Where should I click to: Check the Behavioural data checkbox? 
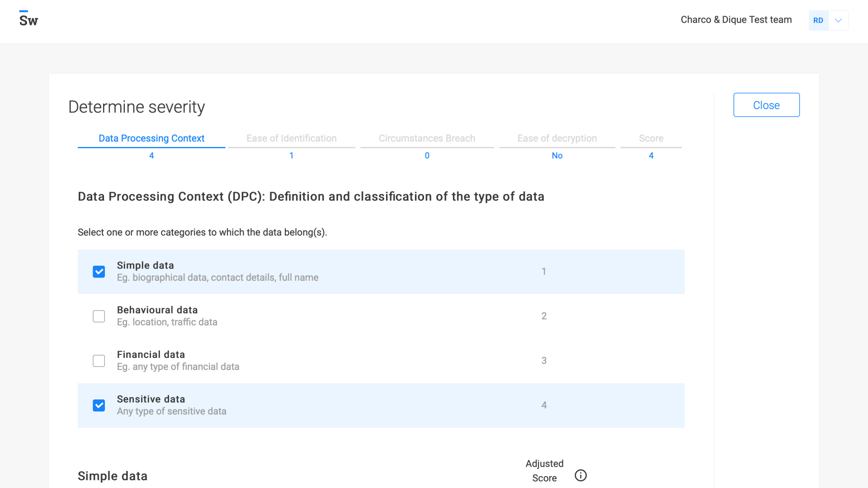(x=99, y=316)
